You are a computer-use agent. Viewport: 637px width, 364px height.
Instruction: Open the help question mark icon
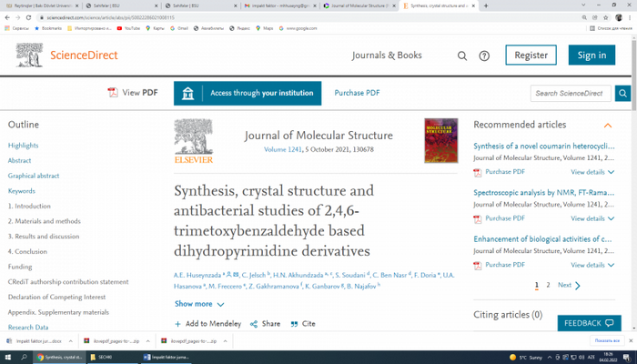coord(484,56)
